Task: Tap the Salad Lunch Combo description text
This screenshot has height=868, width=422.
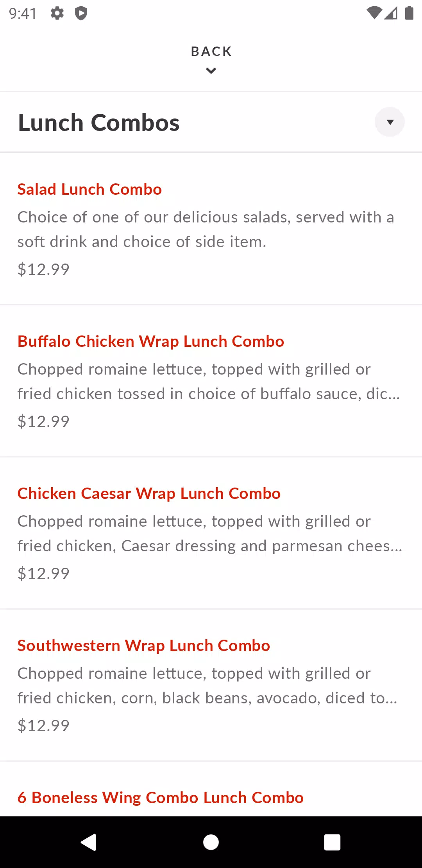Action: click(206, 230)
